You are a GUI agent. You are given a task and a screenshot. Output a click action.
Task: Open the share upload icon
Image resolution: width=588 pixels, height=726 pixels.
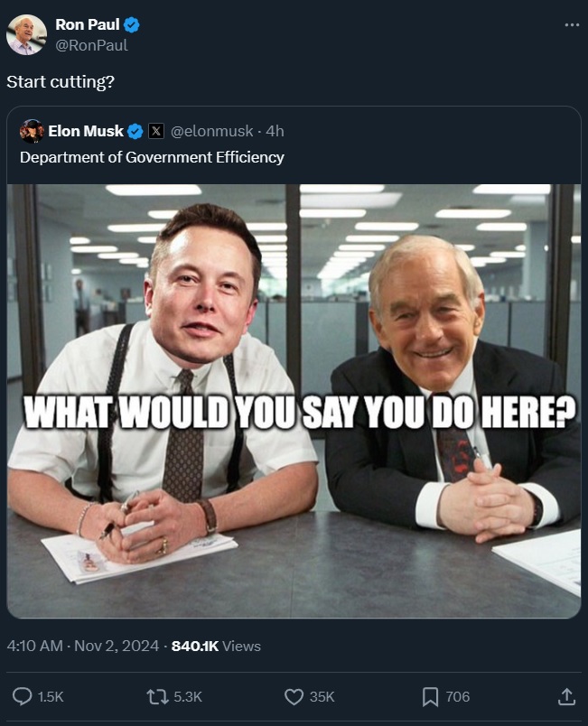tap(566, 696)
